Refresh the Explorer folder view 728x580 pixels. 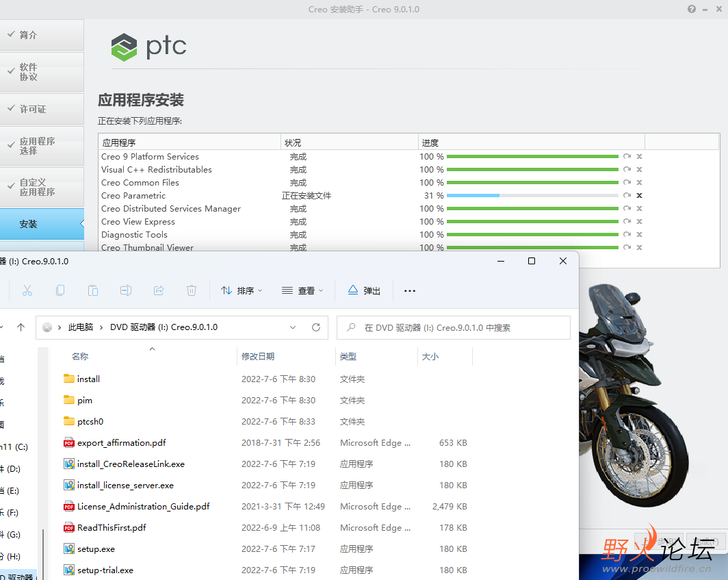(x=316, y=327)
